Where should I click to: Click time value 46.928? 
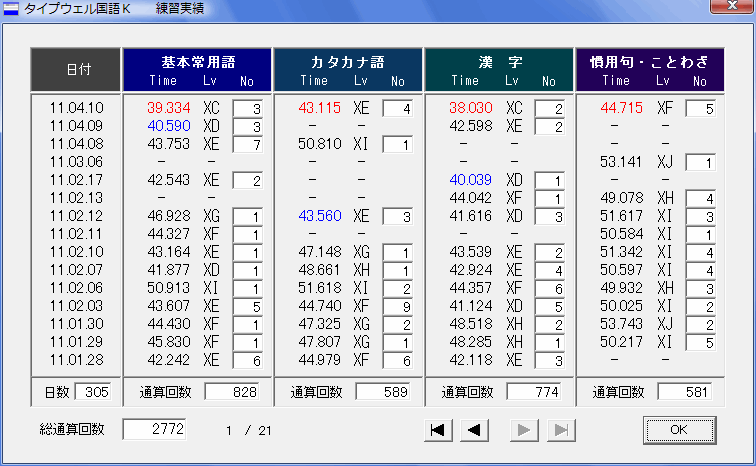tap(169, 216)
